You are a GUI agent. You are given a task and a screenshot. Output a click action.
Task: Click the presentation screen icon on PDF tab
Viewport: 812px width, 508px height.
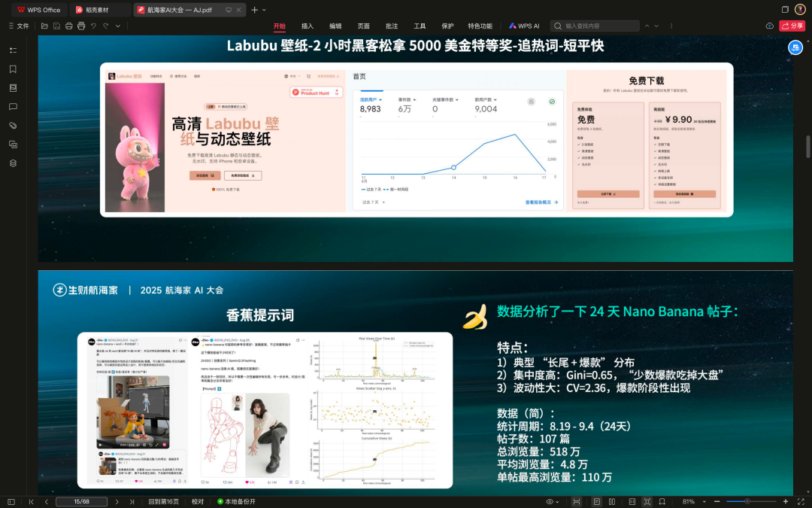point(229,10)
